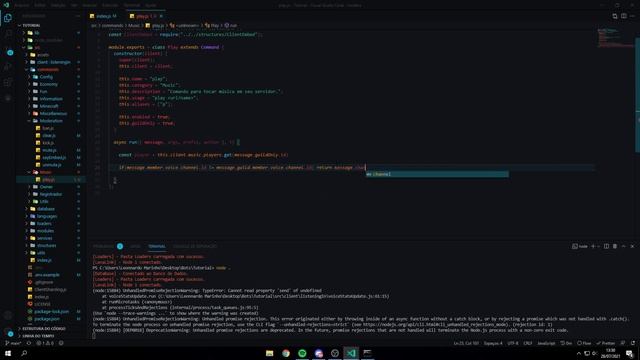Split the terminal panel
The height and width of the screenshot is (360, 640).
607,246
